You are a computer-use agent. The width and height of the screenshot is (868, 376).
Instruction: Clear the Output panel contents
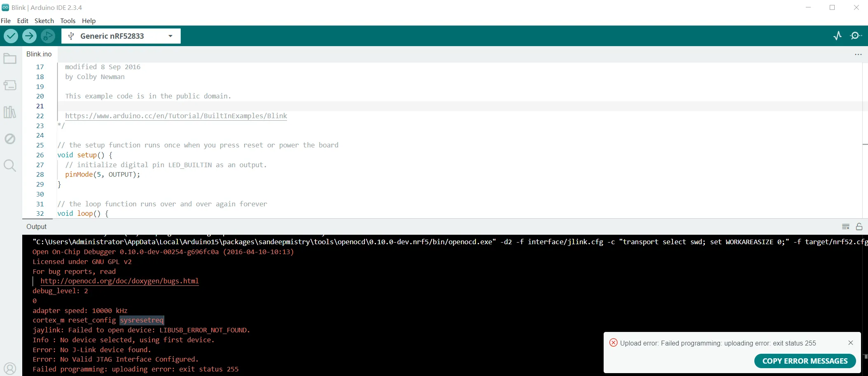coord(846,227)
